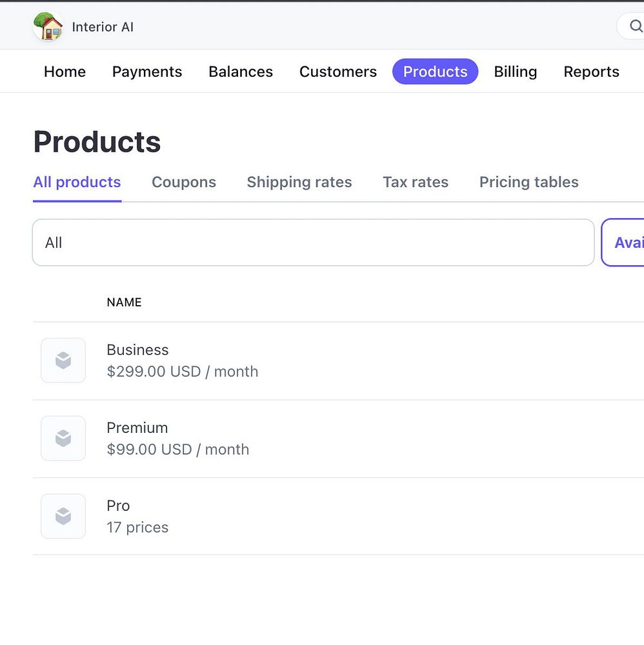Switch to the Coupons tab
Viewport: 644px width, 645px height.
pos(184,183)
